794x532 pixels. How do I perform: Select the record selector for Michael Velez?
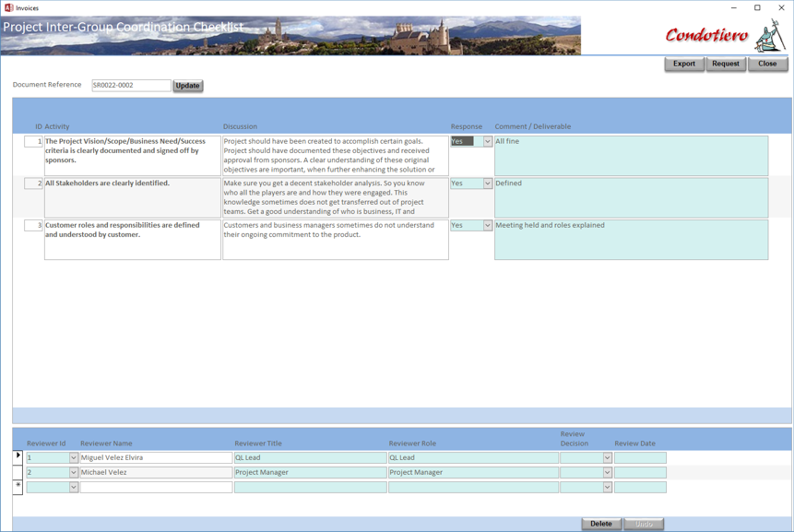point(18,472)
